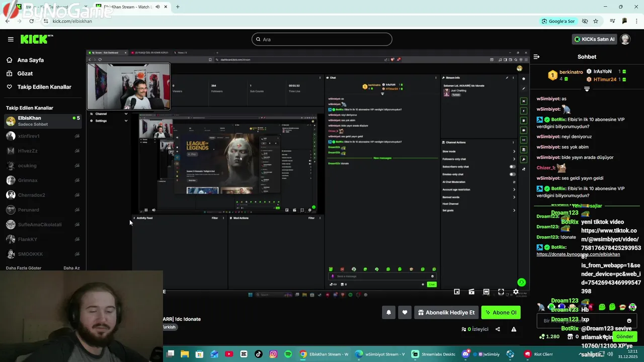The height and width of the screenshot is (362, 644).
Task: Click the notification bell button
Action: [x=388, y=312]
